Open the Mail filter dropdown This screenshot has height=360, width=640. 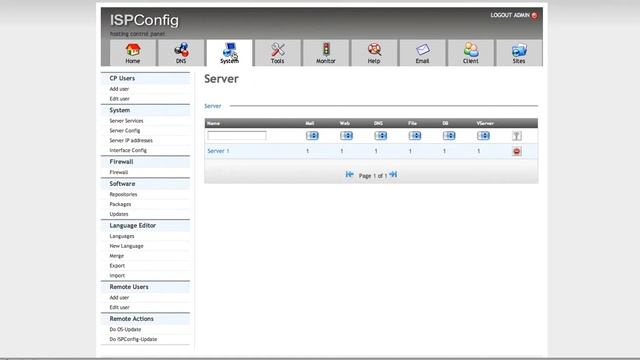click(312, 136)
